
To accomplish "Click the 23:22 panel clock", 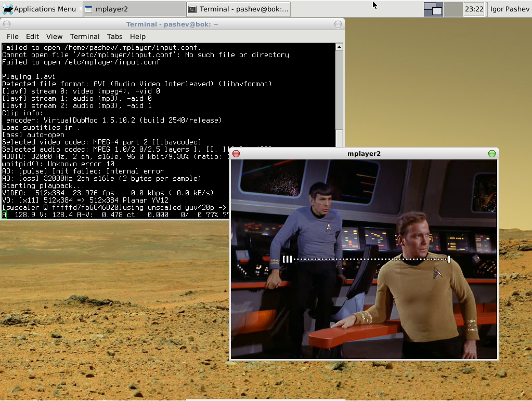I will click(474, 9).
